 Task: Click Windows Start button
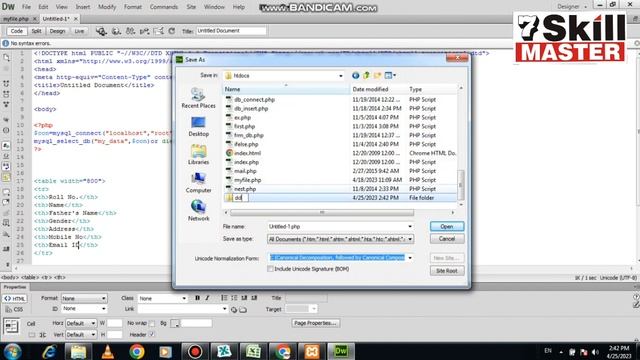coord(12,351)
